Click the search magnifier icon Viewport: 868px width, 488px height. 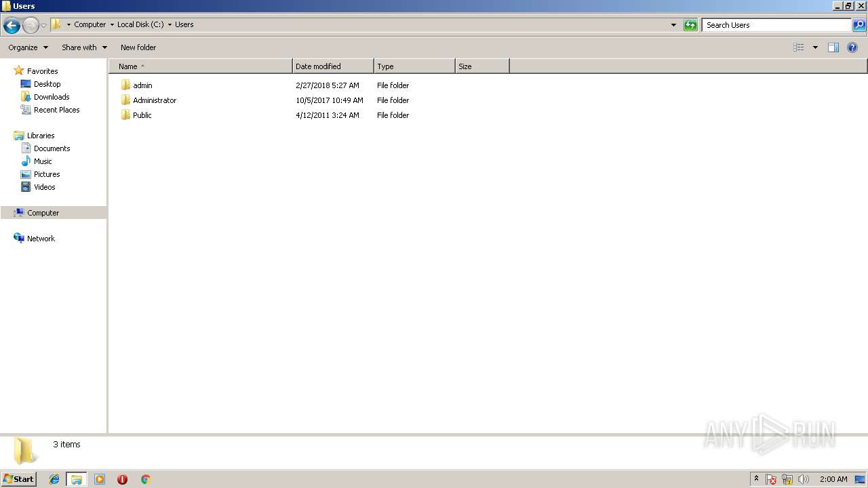coord(859,25)
